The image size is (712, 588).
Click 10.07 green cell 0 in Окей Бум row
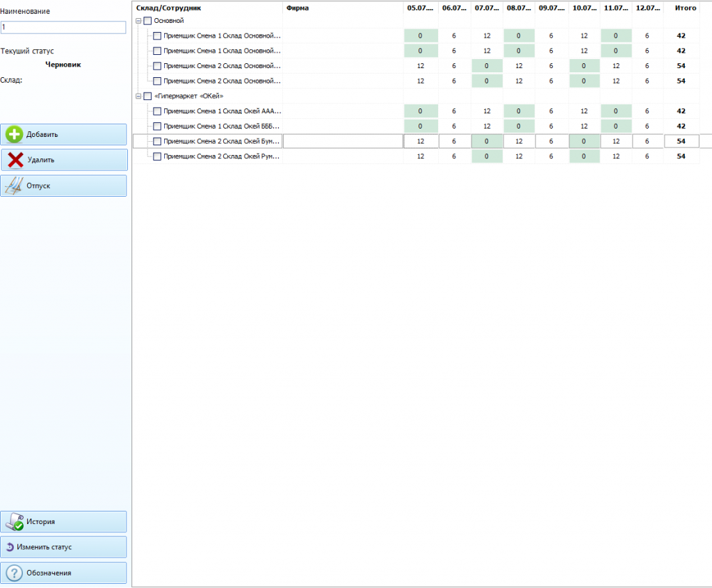584,141
